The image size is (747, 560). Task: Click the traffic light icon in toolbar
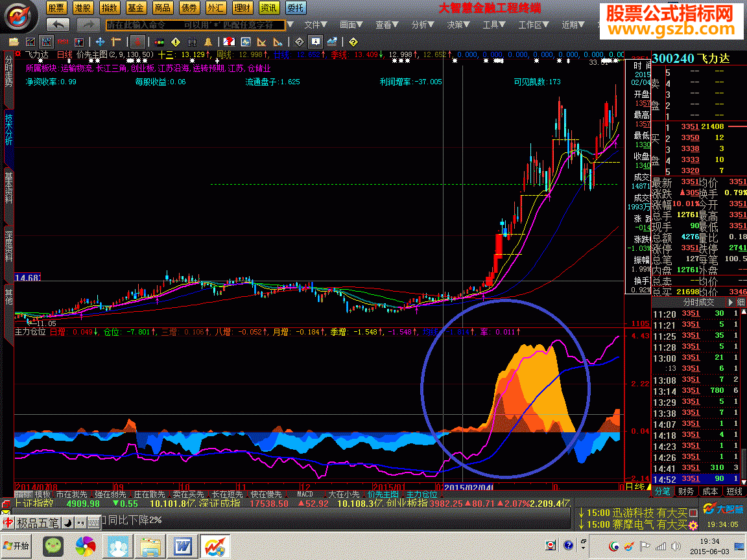pyautogui.click(x=159, y=41)
